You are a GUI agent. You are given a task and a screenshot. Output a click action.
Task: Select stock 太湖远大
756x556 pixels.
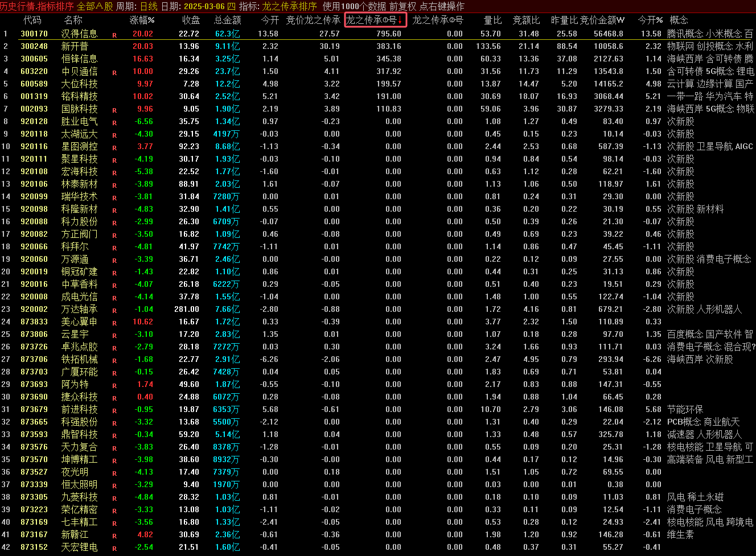click(x=79, y=134)
